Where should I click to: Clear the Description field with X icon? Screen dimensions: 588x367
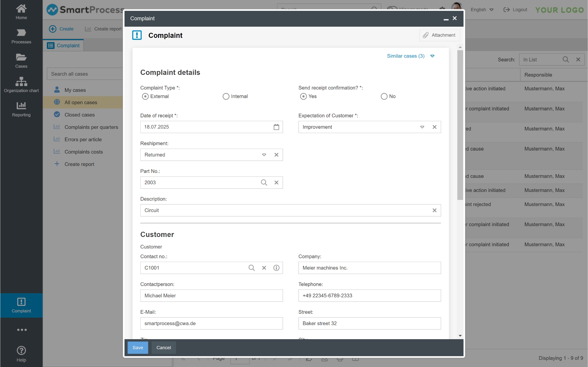(x=434, y=210)
